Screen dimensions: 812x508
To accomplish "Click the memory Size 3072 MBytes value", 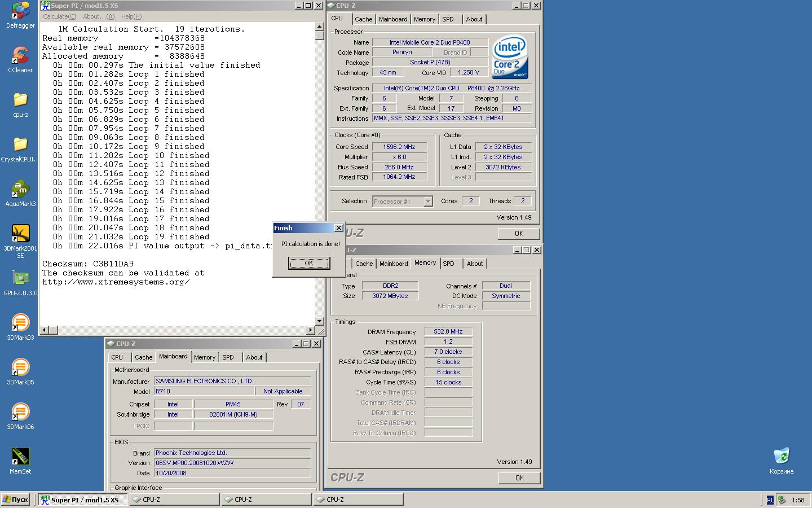I will coord(390,296).
